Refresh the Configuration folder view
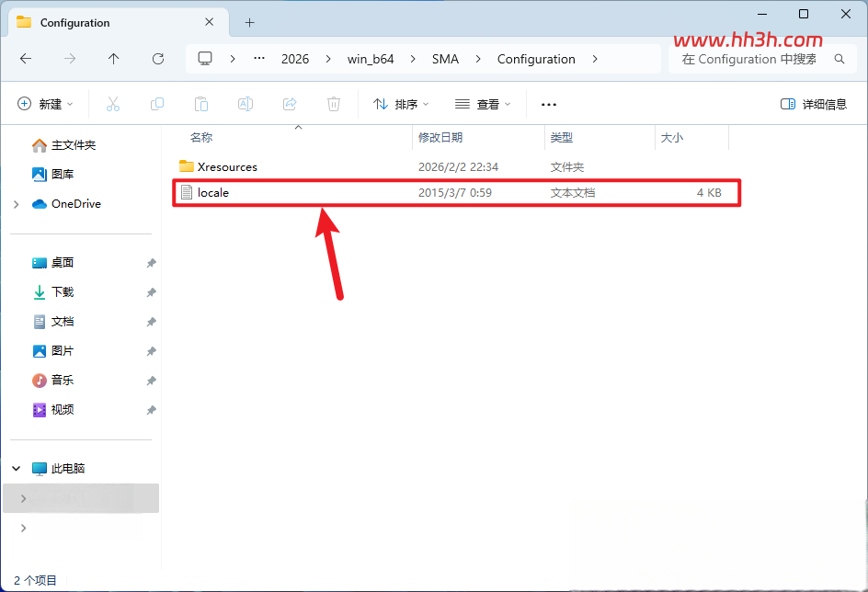Image resolution: width=868 pixels, height=592 pixels. point(158,59)
